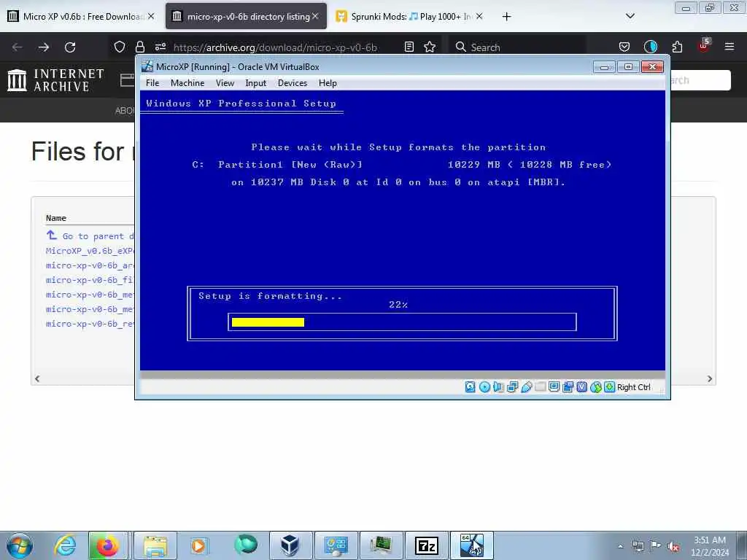Open the Firefox extensions puzzle icon
The image size is (747, 560).
click(677, 47)
